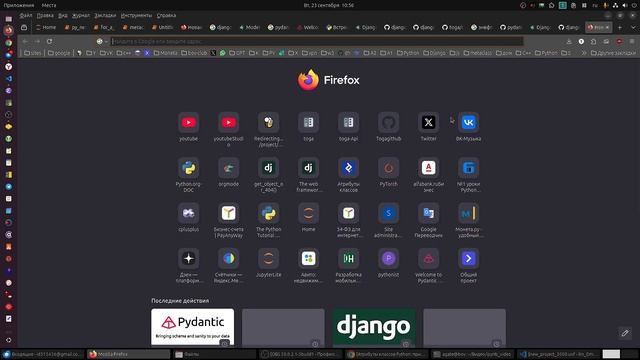The height and width of the screenshot is (360, 640).
Task: Open the Дзен платформа shortcut tile
Action: (189, 258)
